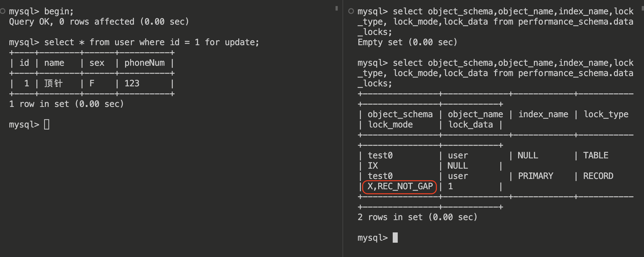Click the PRIMARY index name value

(536, 176)
